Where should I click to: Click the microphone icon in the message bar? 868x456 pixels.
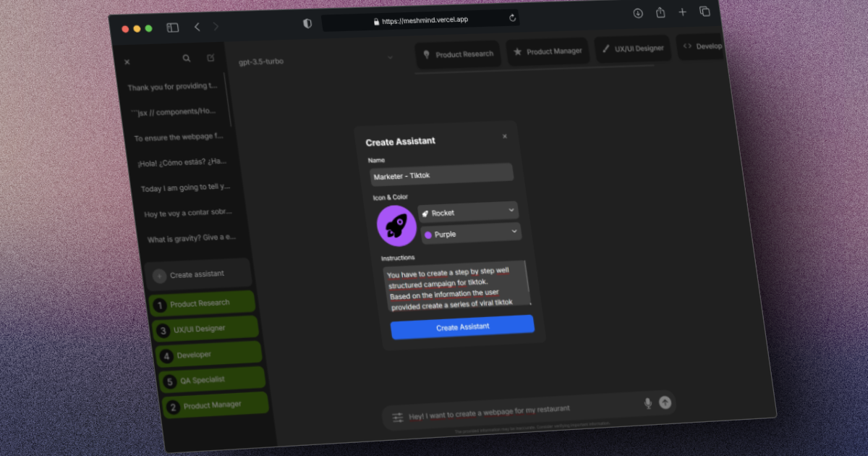[x=647, y=403]
